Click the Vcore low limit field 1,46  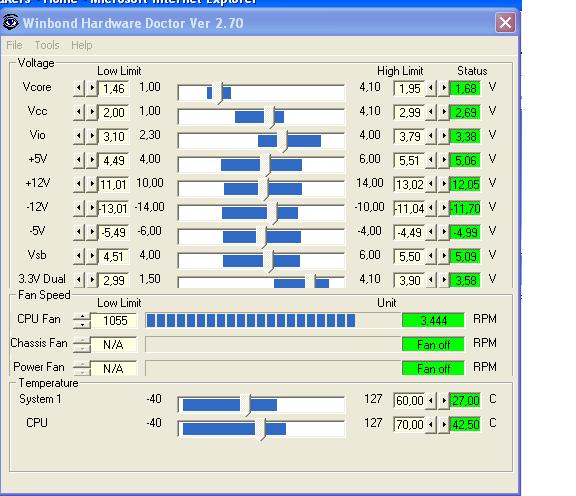114,89
